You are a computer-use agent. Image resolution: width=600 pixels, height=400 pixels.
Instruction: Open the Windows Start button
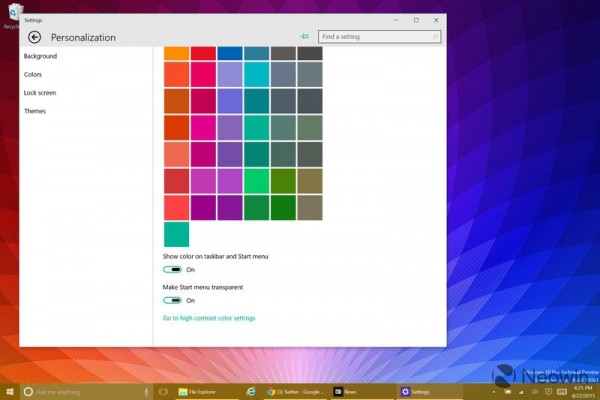(10, 392)
